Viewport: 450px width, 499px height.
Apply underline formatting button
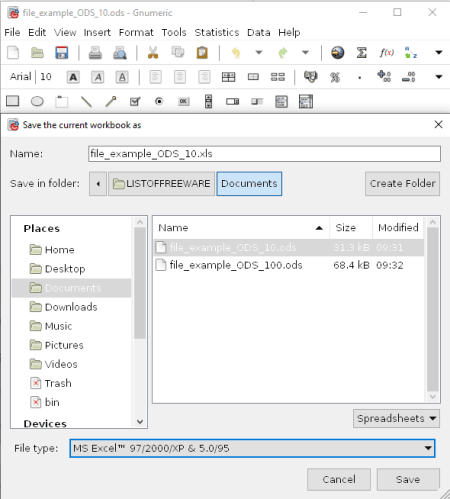(122, 77)
